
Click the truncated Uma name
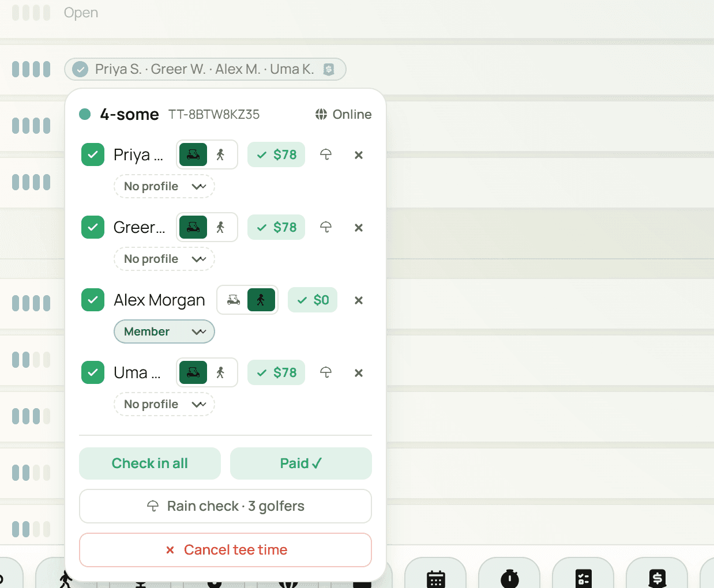pyautogui.click(x=137, y=372)
